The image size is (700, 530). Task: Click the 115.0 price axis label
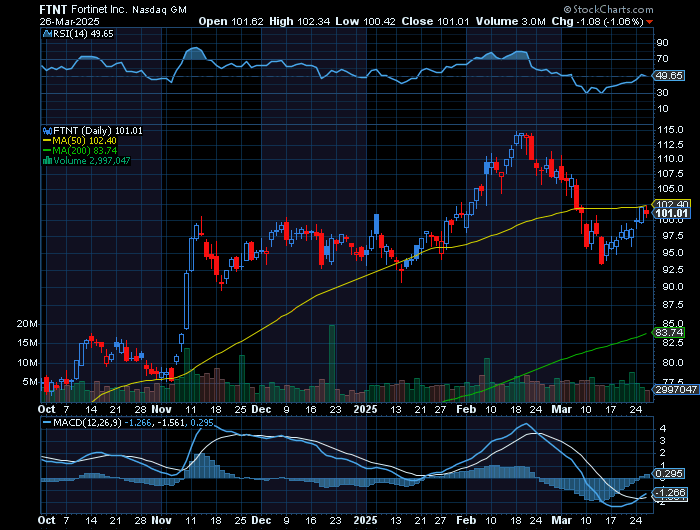671,130
